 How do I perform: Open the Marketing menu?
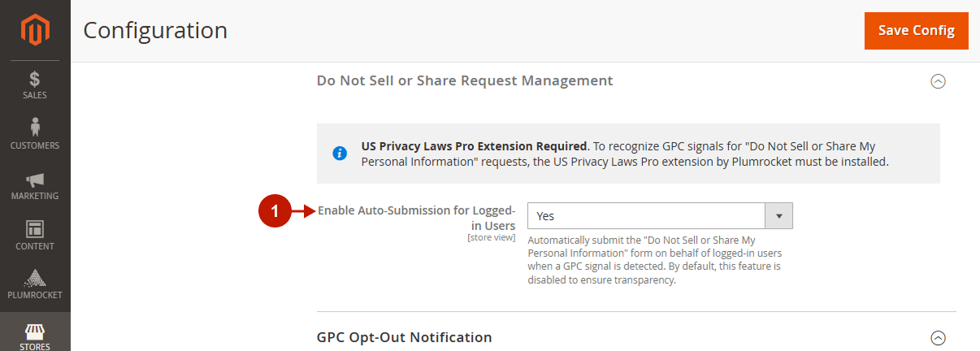pos(35,186)
